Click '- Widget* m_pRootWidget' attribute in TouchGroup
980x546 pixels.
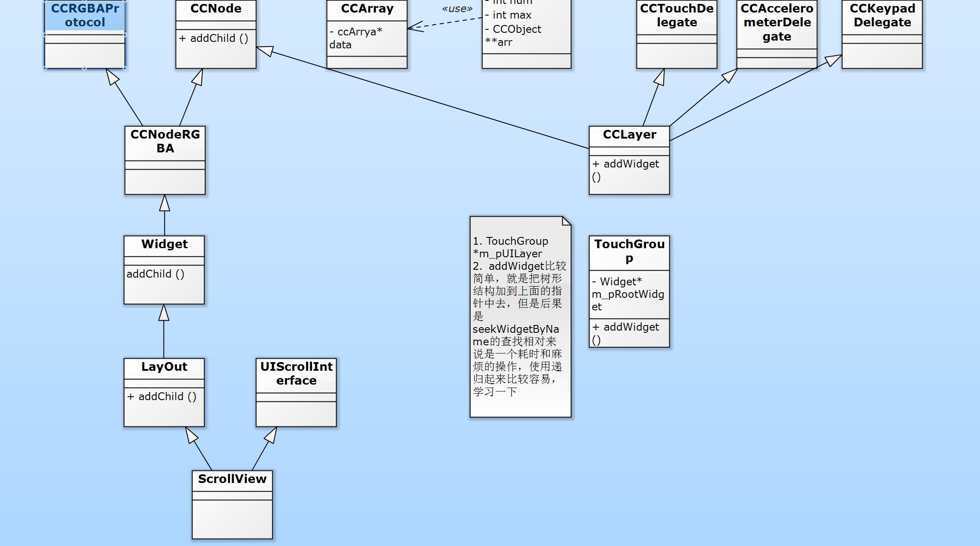tap(628, 294)
